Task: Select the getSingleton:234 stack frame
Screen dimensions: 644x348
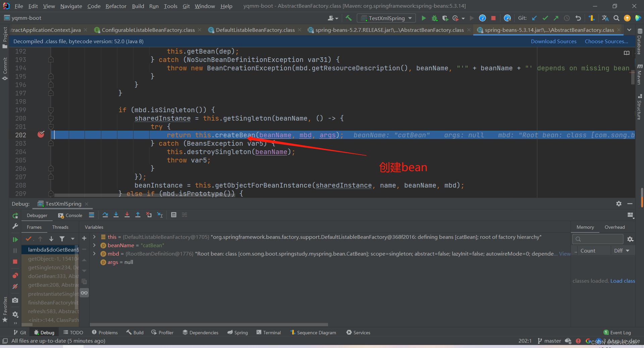Action: 50,267
